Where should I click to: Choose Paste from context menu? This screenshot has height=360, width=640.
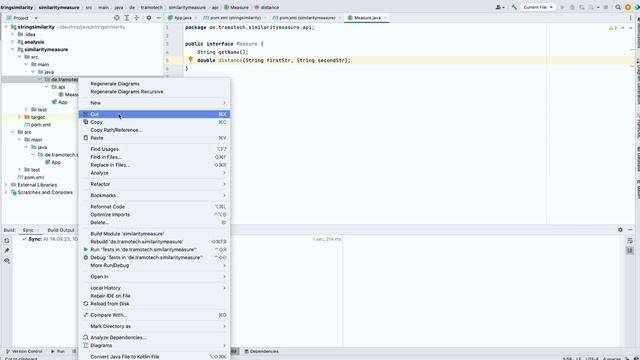(x=154, y=138)
